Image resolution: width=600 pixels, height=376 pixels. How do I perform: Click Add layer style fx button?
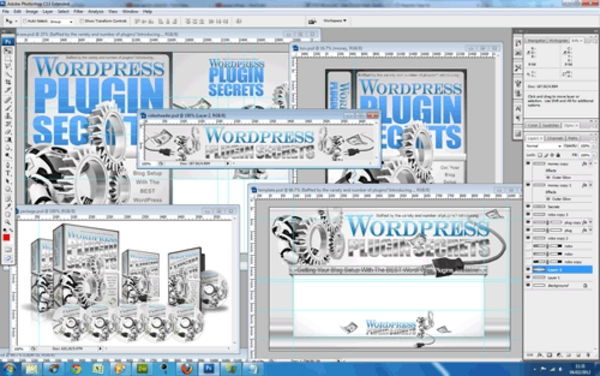coord(540,355)
